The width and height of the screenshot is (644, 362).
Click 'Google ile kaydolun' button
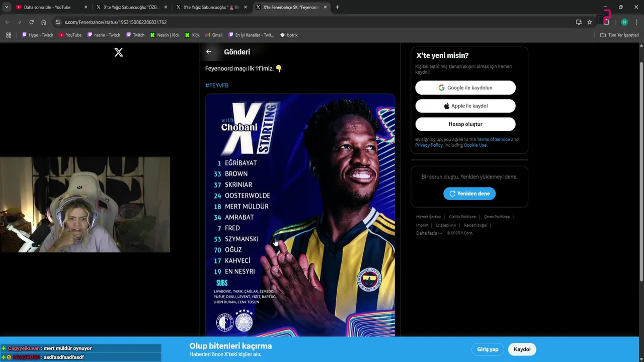coord(465,87)
